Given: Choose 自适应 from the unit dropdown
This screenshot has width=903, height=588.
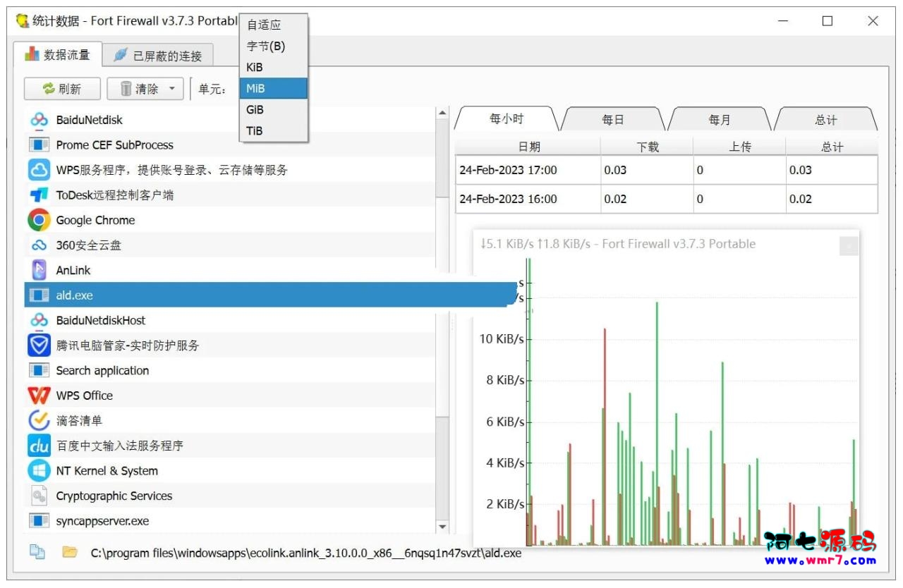Looking at the screenshot, I should click(x=273, y=25).
